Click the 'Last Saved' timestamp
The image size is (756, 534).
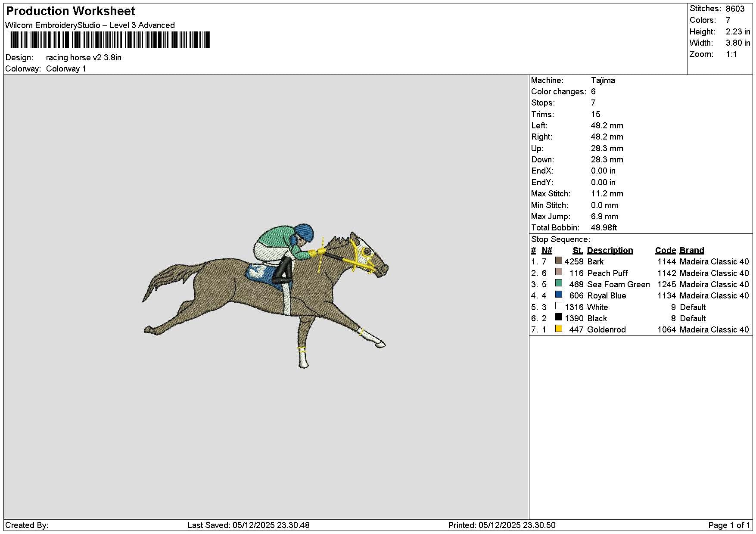pyautogui.click(x=249, y=525)
